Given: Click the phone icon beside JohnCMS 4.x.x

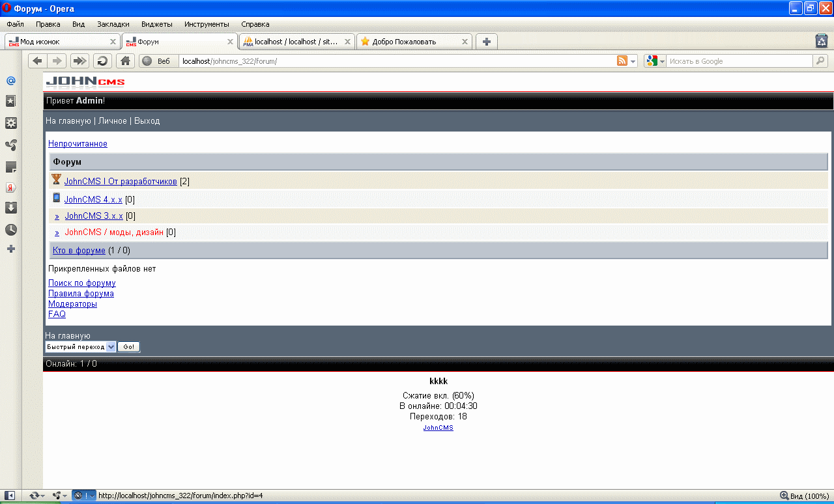Looking at the screenshot, I should pyautogui.click(x=56, y=198).
